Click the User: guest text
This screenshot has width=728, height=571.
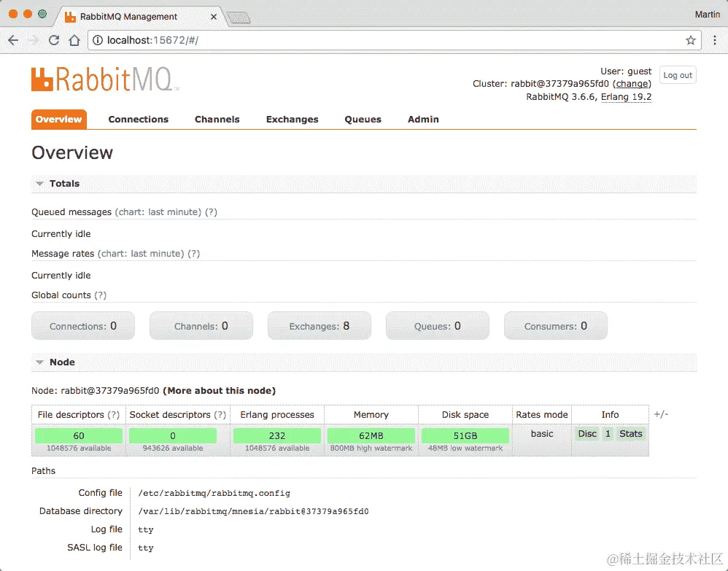tap(626, 71)
